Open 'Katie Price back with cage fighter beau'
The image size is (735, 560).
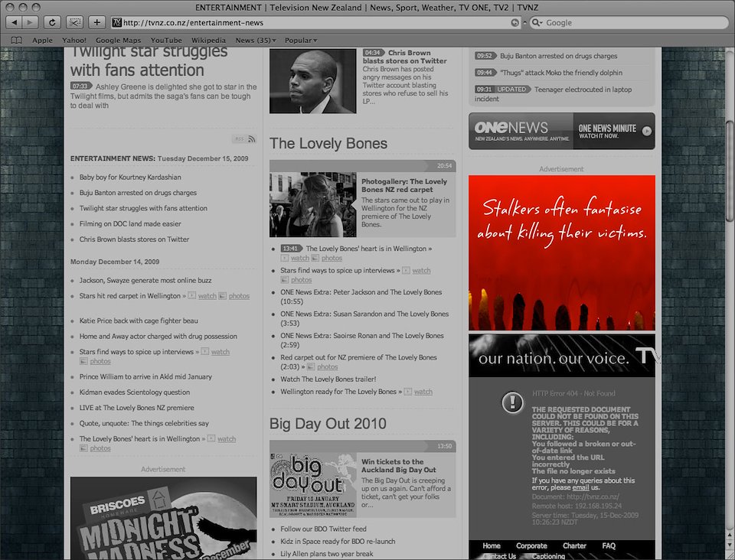pos(139,321)
